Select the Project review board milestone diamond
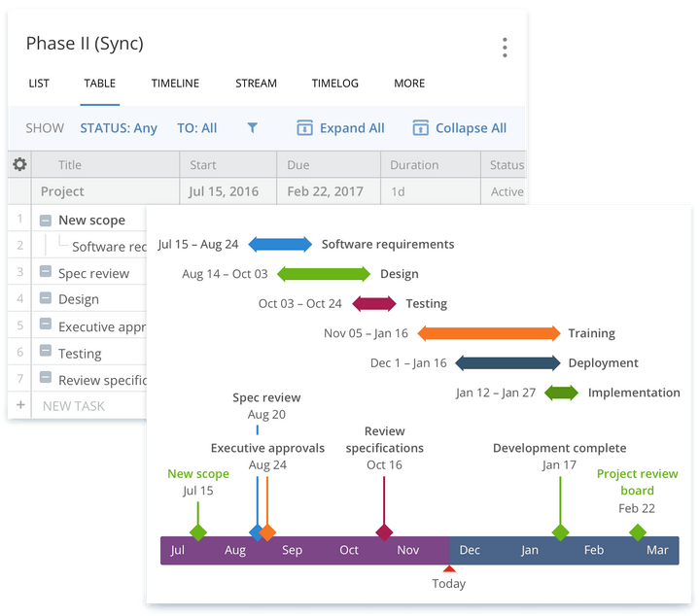This screenshot has width=700, height=616. tap(637, 532)
